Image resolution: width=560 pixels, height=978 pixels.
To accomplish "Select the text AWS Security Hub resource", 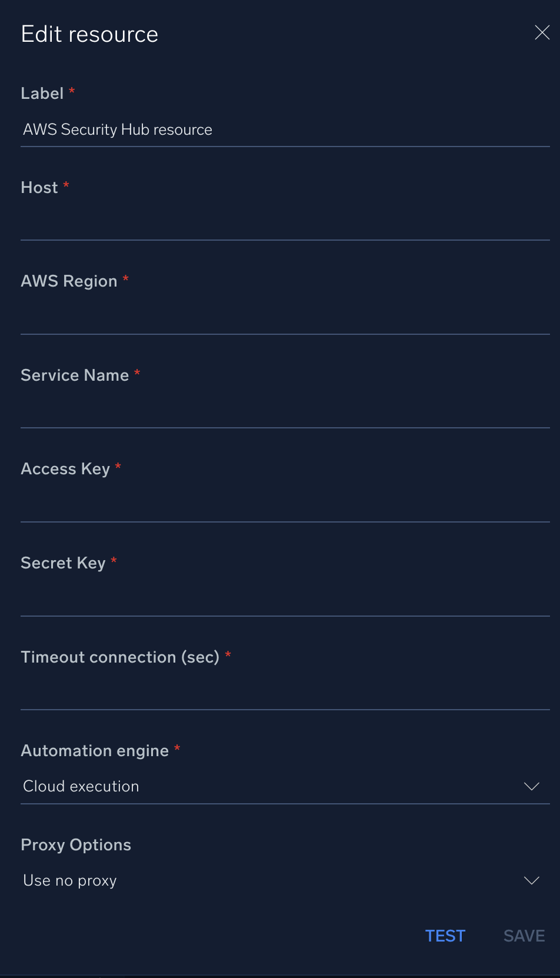I will point(118,129).
